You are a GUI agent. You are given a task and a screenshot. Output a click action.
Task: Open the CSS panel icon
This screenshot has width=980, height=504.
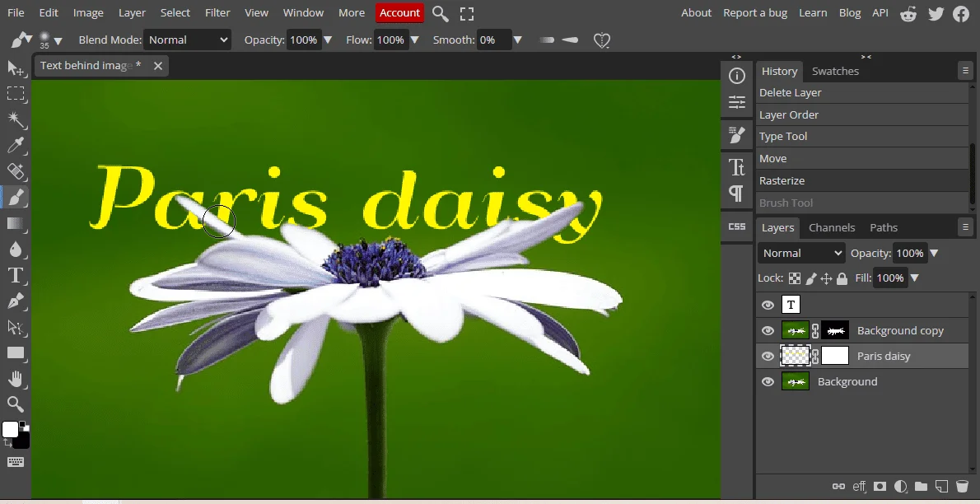coord(737,226)
